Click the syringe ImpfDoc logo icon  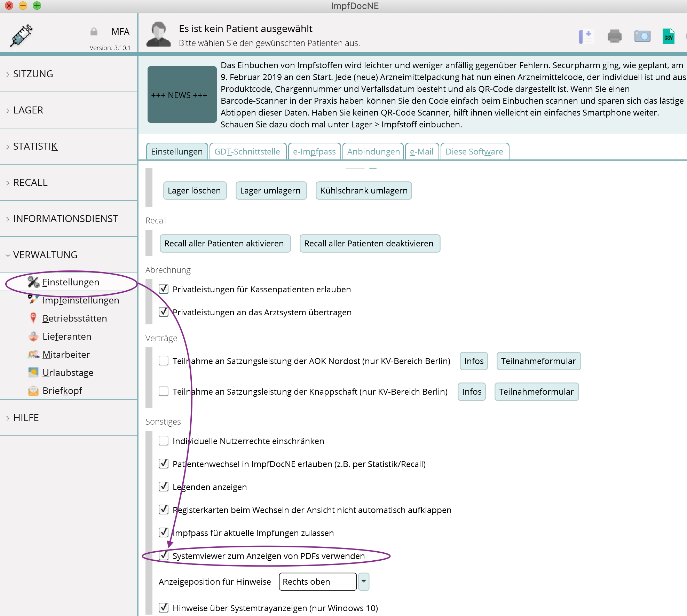[x=22, y=35]
